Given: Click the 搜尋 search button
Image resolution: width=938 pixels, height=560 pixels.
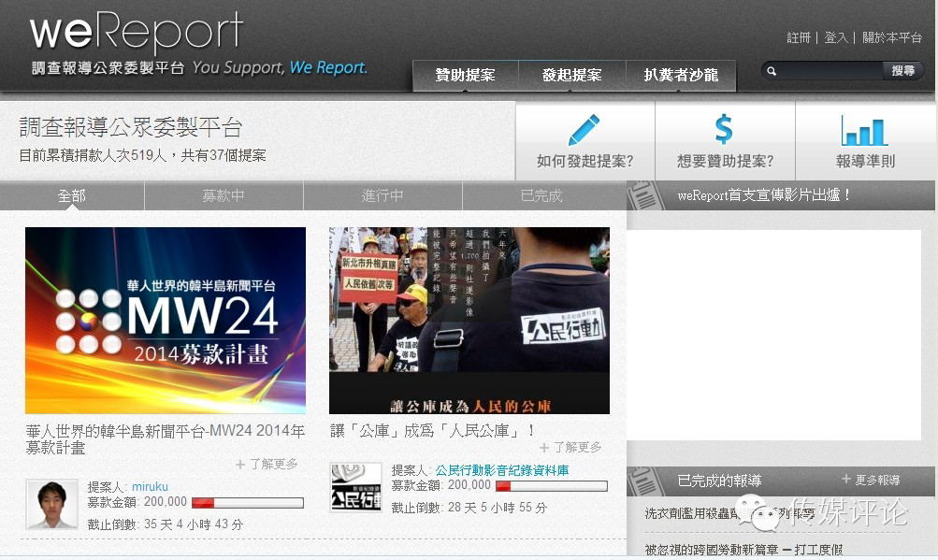Looking at the screenshot, I should pyautogui.click(x=903, y=71).
